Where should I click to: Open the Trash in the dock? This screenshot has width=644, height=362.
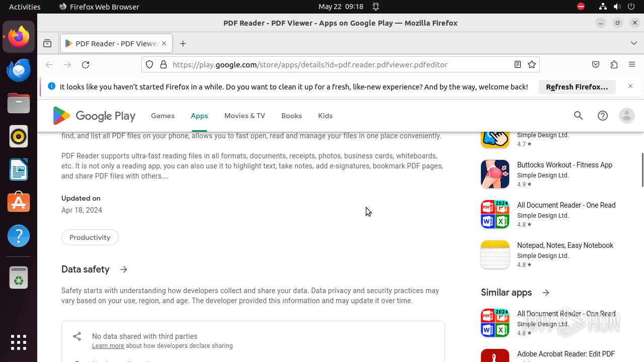[x=19, y=278]
